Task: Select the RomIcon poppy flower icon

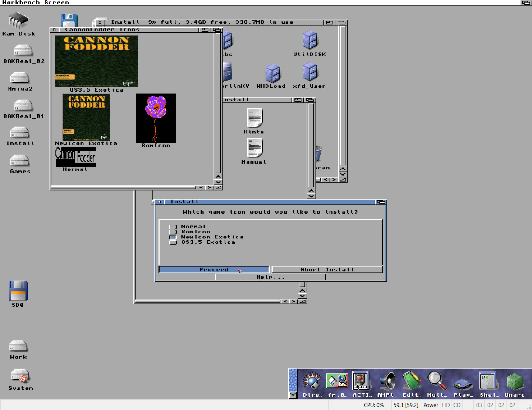Action: pos(156,118)
